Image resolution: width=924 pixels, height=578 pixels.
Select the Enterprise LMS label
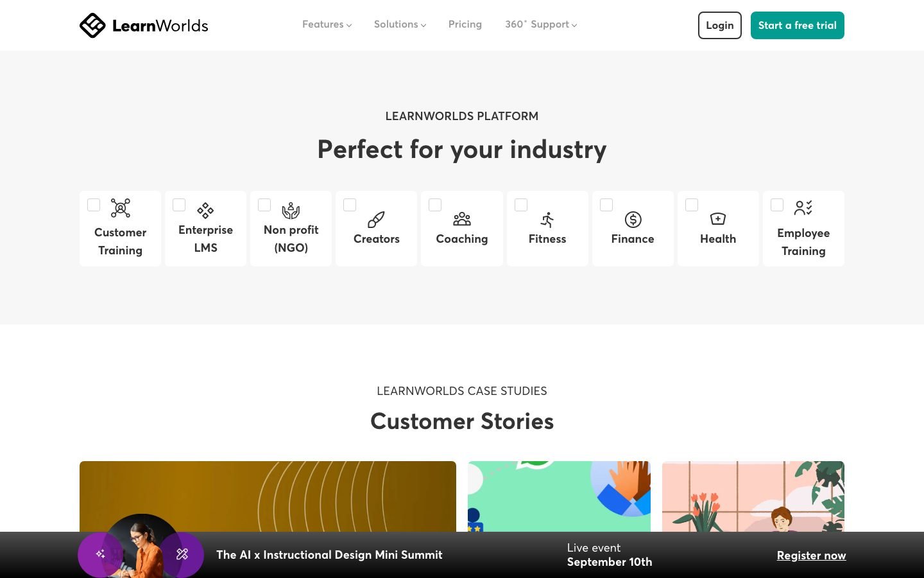click(x=205, y=239)
